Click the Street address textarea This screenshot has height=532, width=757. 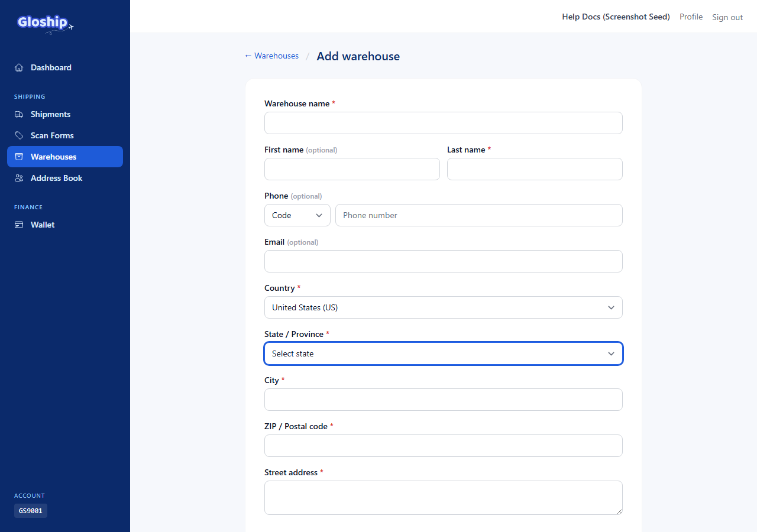pos(444,498)
